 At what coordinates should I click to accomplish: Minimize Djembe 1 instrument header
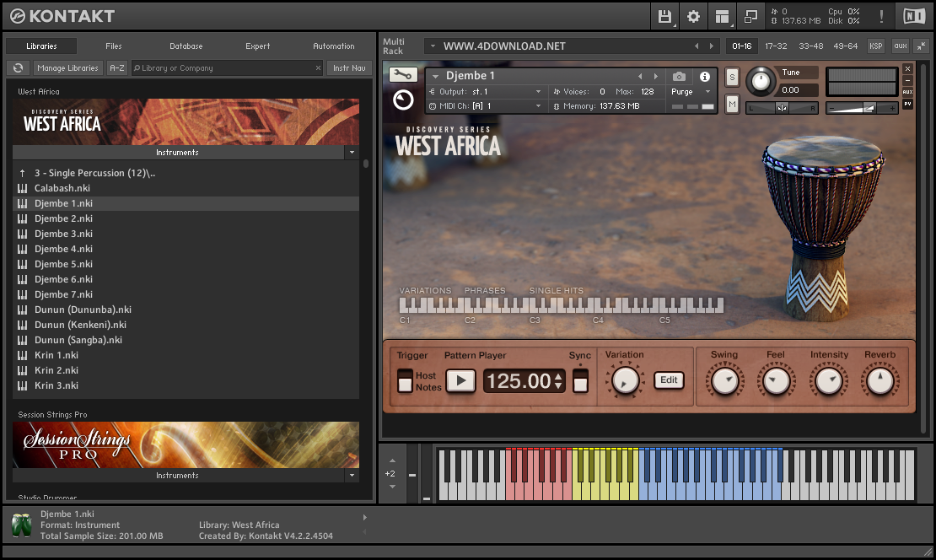[x=907, y=81]
